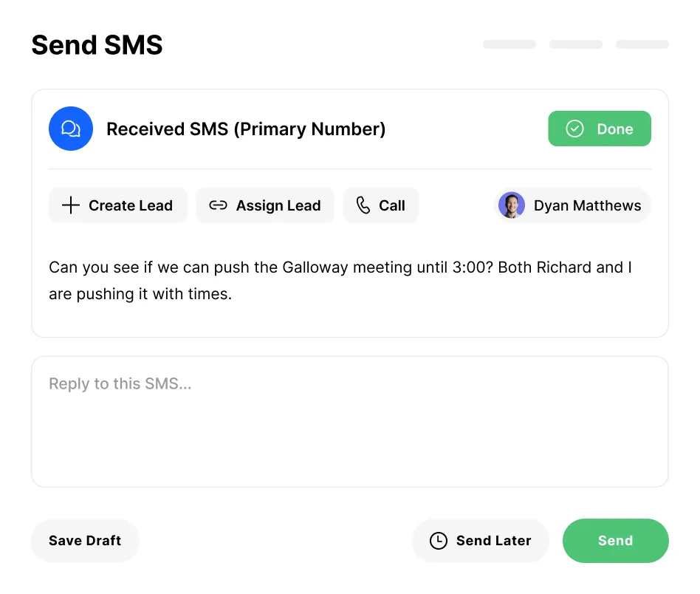Click the checkmark circle icon in Done
Image resolution: width=700 pixels, height=594 pixels.
click(574, 129)
